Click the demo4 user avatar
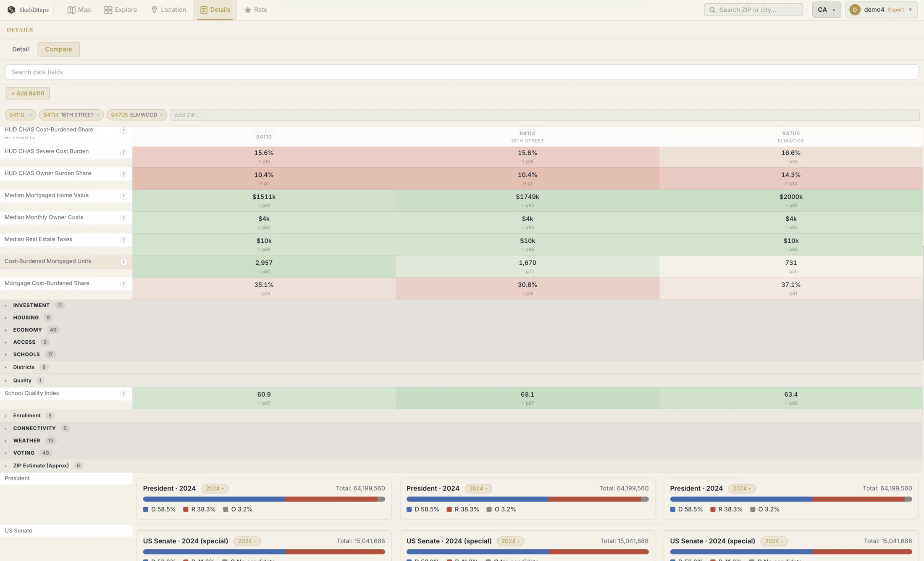 click(855, 10)
